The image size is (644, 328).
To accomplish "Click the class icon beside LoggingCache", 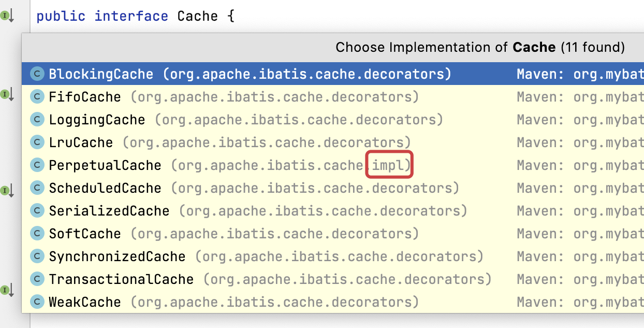I will click(x=37, y=120).
